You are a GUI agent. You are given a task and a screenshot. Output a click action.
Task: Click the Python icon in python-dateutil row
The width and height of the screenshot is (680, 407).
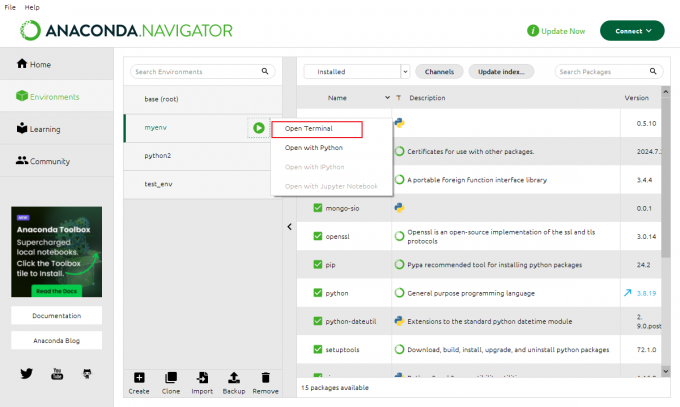pos(399,321)
